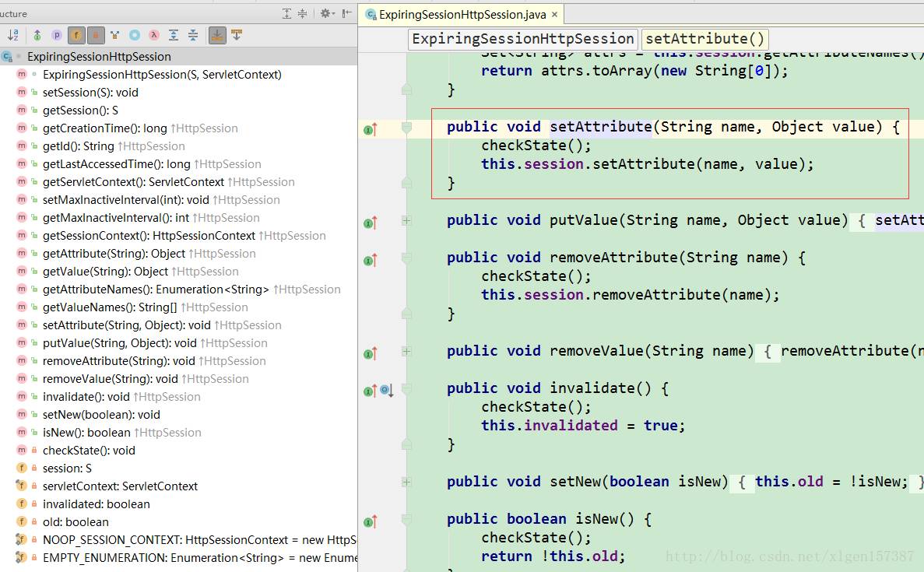Screen dimensions: 924x572
Task: Click implements gutter icon beside setAttribute method
Action: [370, 129]
